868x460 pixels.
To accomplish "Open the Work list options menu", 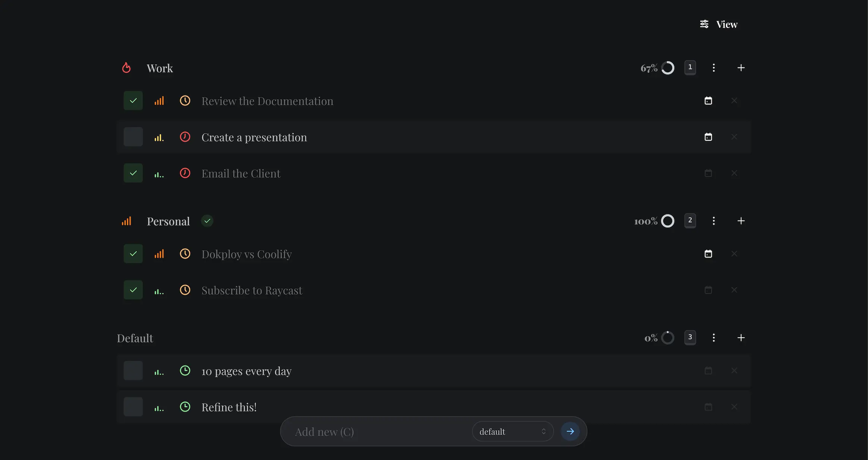I will tap(714, 68).
